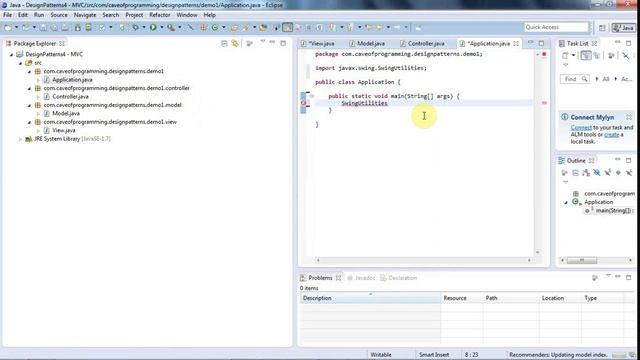This screenshot has width=640, height=360.
Task: Click the Resource column header
Action: tap(462, 298)
